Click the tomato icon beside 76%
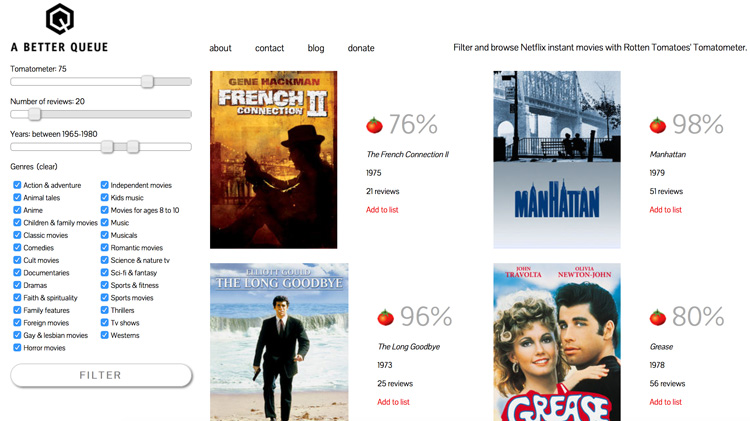The height and width of the screenshot is (421, 750). (375, 125)
